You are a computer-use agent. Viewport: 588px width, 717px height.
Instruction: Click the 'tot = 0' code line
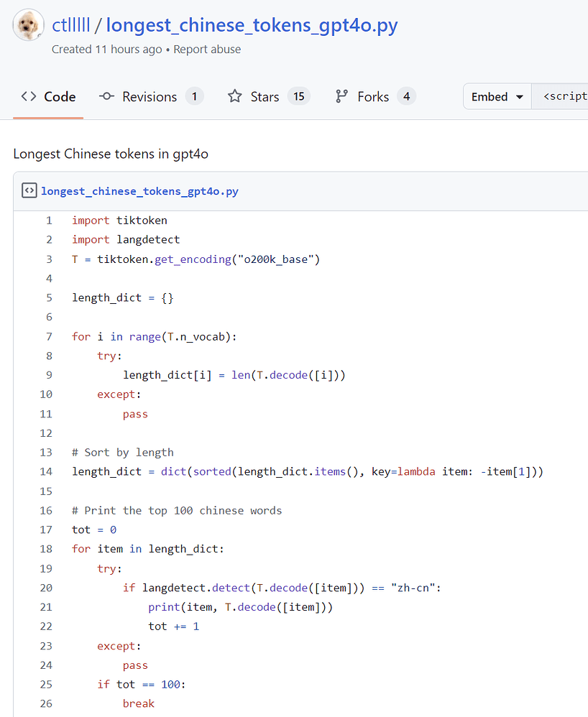pyautogui.click(x=93, y=529)
